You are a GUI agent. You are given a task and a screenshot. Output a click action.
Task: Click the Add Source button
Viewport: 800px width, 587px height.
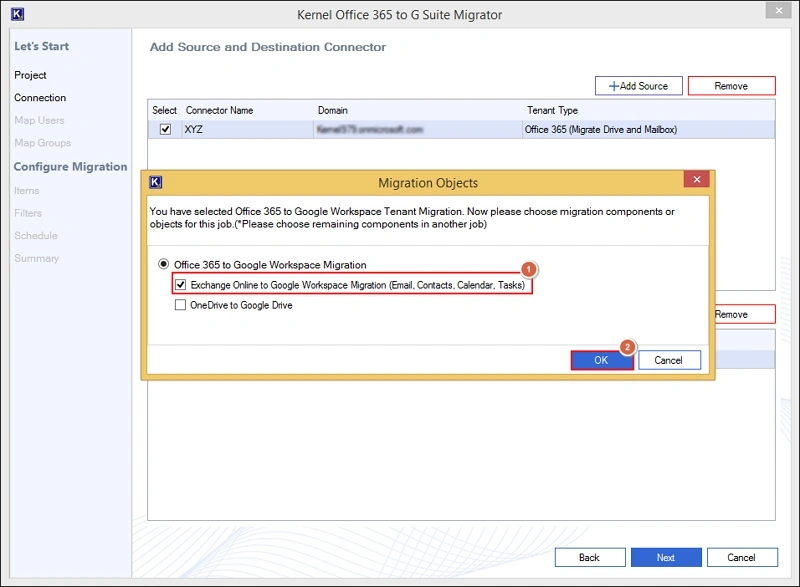tap(638, 86)
